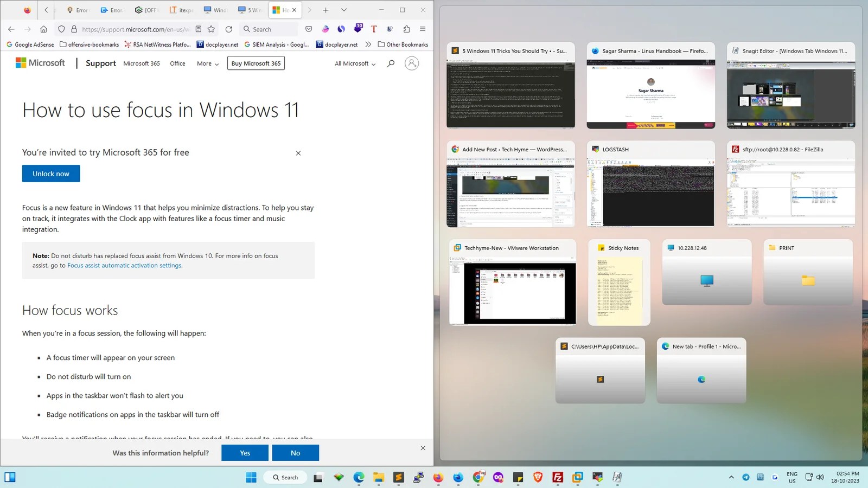The height and width of the screenshot is (488, 868).
Task: Click the Firefox search box
Action: tap(269, 29)
